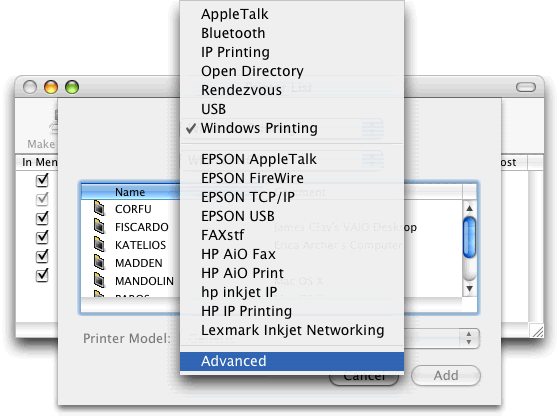
Task: Select FAXstf menu item
Action: [292, 235]
